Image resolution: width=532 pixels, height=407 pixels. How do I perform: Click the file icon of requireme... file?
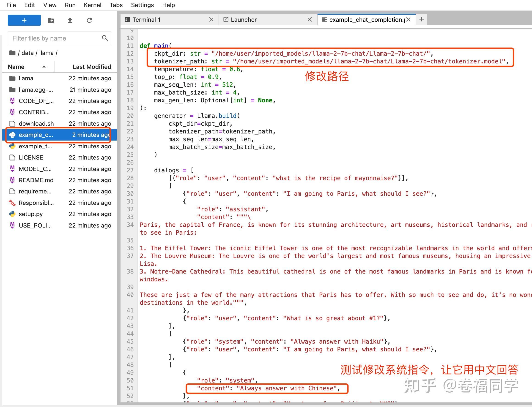pos(12,191)
